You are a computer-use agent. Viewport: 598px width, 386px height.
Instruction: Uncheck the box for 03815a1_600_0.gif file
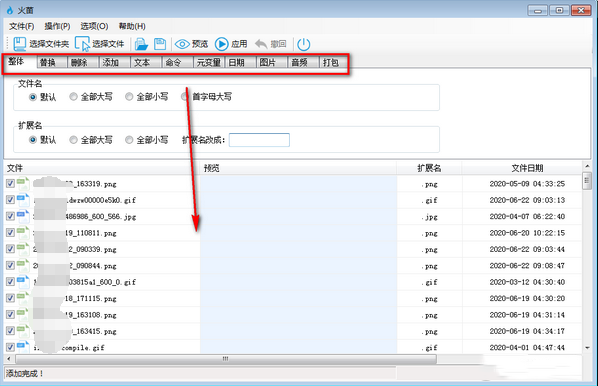10,282
